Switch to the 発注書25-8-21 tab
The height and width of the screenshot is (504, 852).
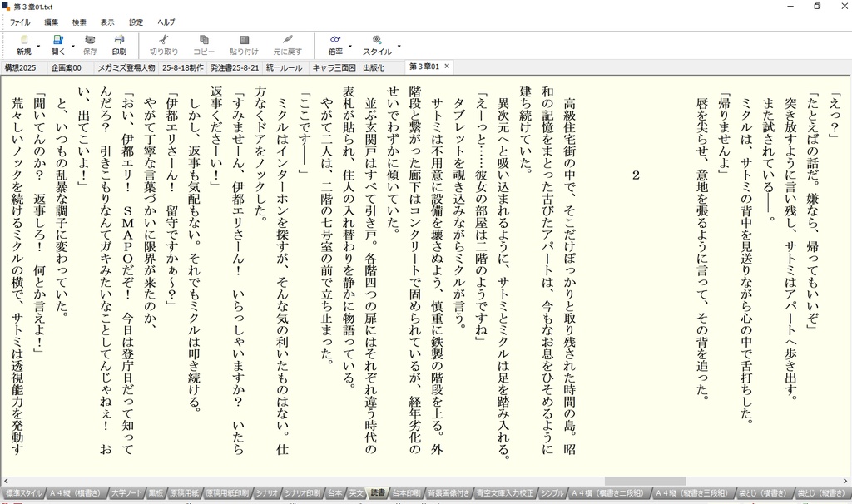(x=235, y=68)
